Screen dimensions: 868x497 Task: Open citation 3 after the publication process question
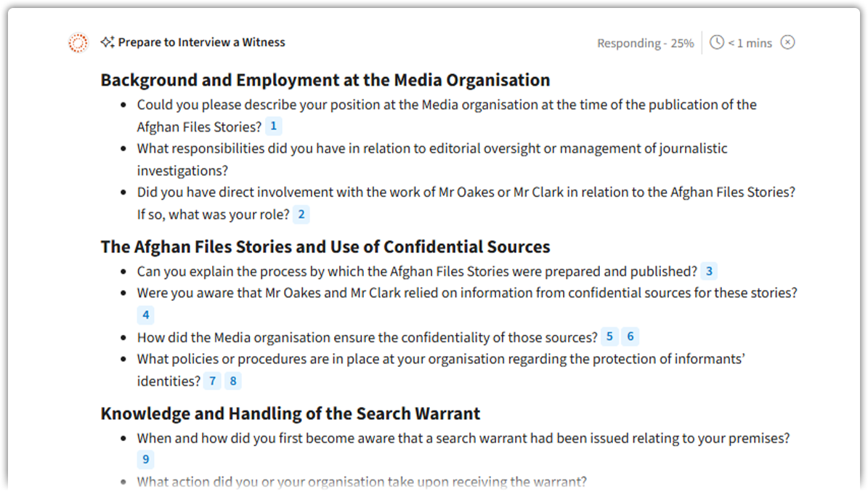pos(708,270)
